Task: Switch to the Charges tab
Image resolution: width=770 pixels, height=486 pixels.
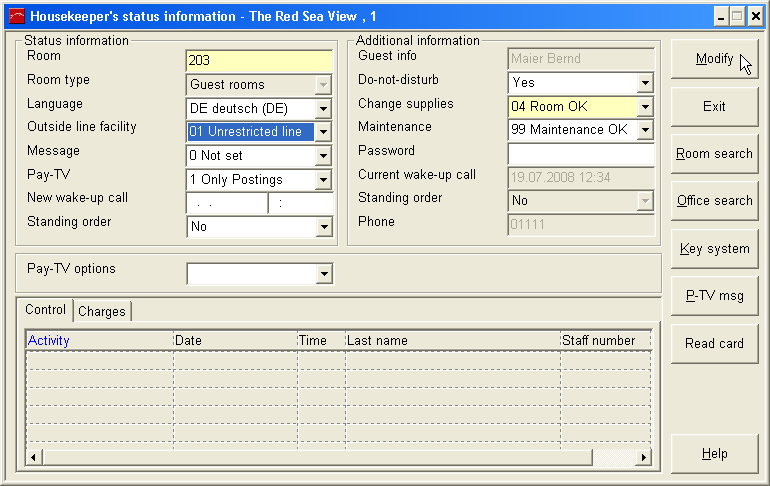Action: (102, 311)
